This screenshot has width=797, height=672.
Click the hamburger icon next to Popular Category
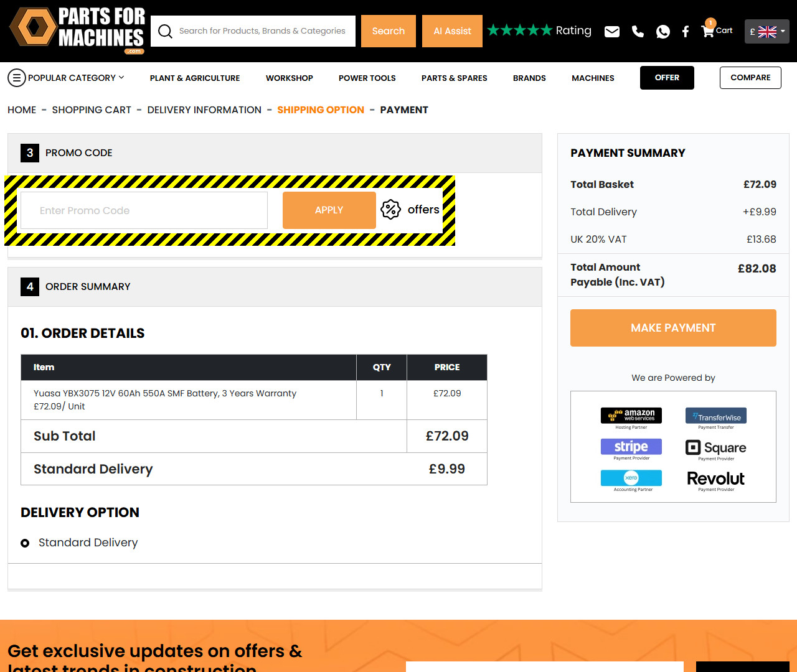16,78
